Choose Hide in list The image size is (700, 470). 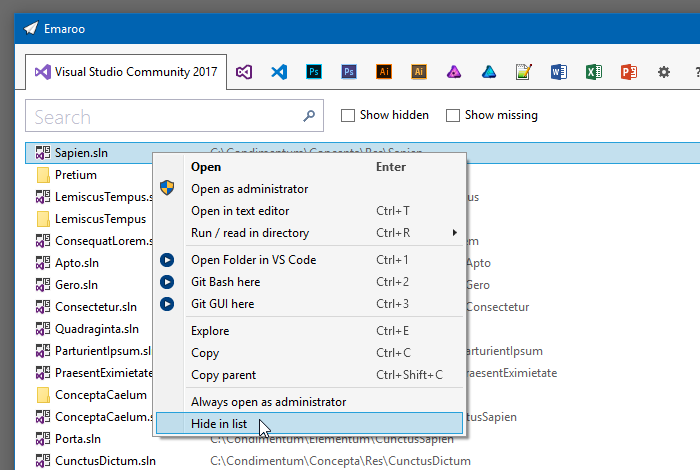pyautogui.click(x=309, y=423)
